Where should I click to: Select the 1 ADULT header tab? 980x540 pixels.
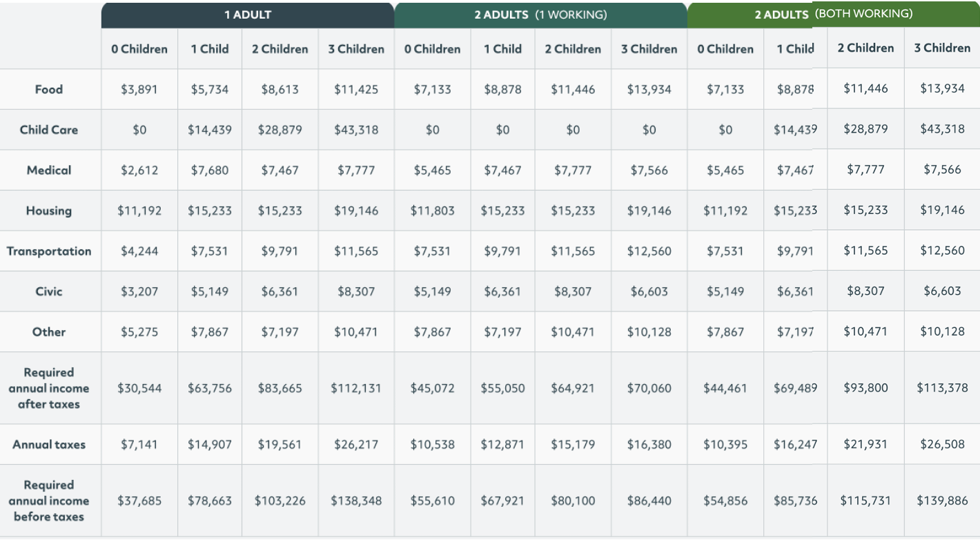[x=248, y=15]
